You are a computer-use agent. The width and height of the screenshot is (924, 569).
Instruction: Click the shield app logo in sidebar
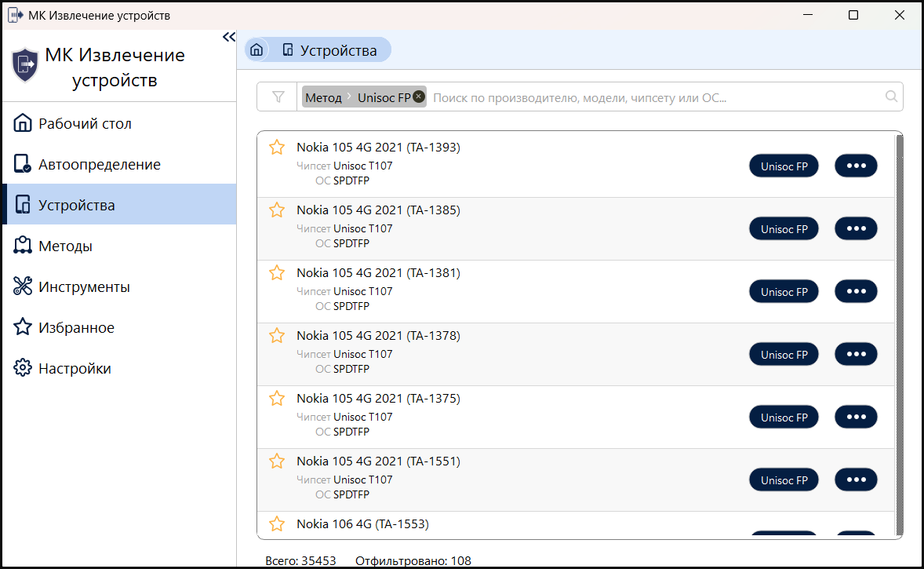(x=25, y=65)
